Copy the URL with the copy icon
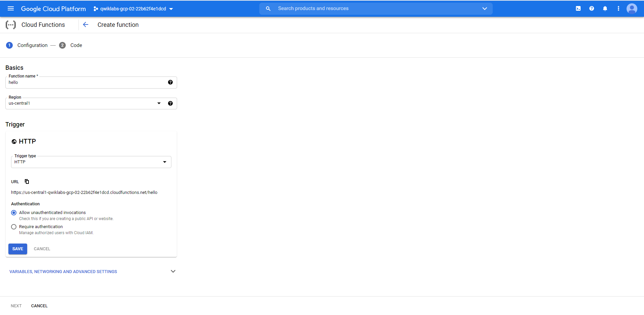This screenshot has width=644, height=315. point(27,181)
